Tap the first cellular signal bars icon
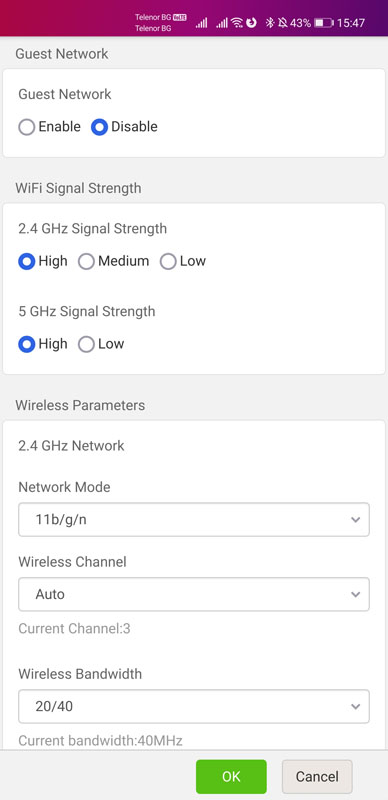388x800 pixels. tap(202, 23)
